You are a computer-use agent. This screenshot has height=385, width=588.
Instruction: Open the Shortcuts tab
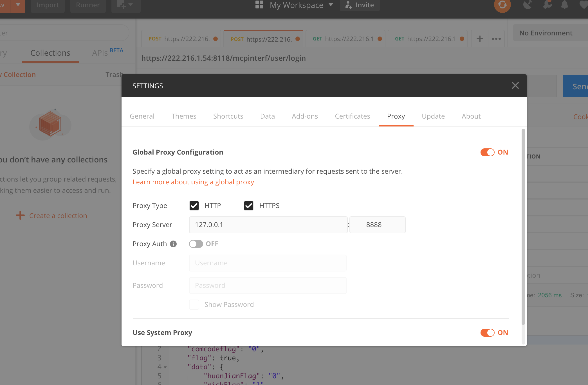228,116
